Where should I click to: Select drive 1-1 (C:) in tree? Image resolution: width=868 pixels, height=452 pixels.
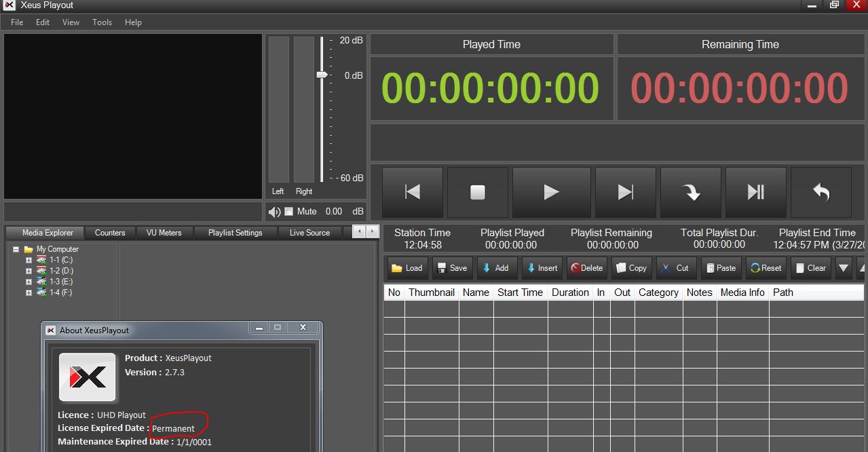[61, 260]
